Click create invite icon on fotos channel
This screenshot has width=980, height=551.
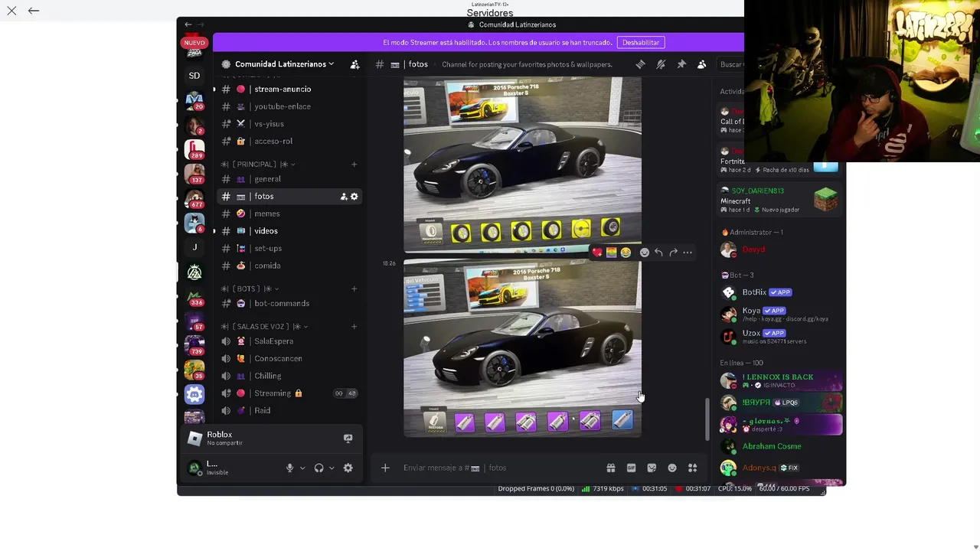pyautogui.click(x=344, y=197)
